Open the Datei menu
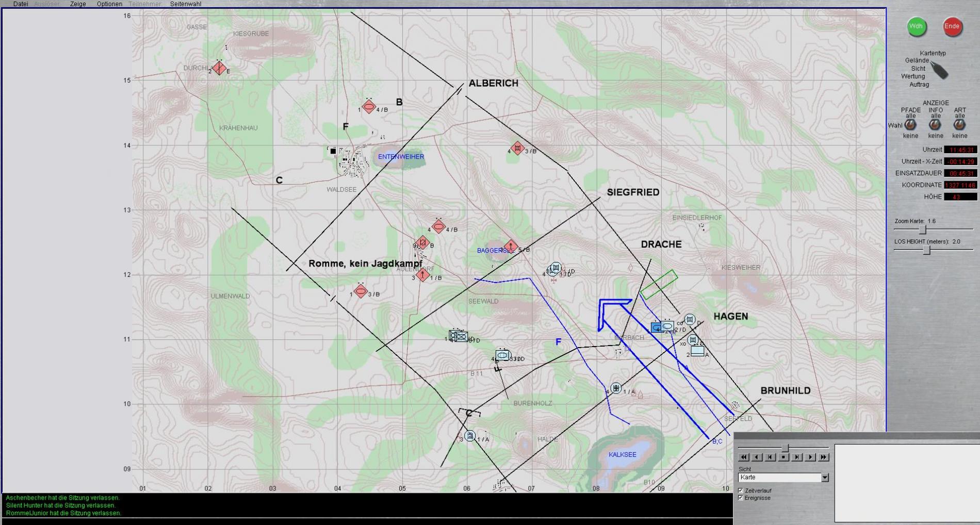This screenshot has width=980, height=525. click(x=21, y=4)
